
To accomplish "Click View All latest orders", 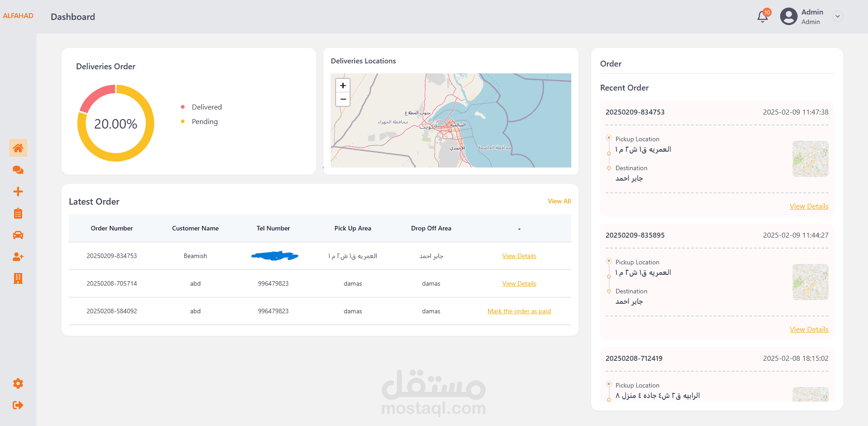I will tap(559, 201).
